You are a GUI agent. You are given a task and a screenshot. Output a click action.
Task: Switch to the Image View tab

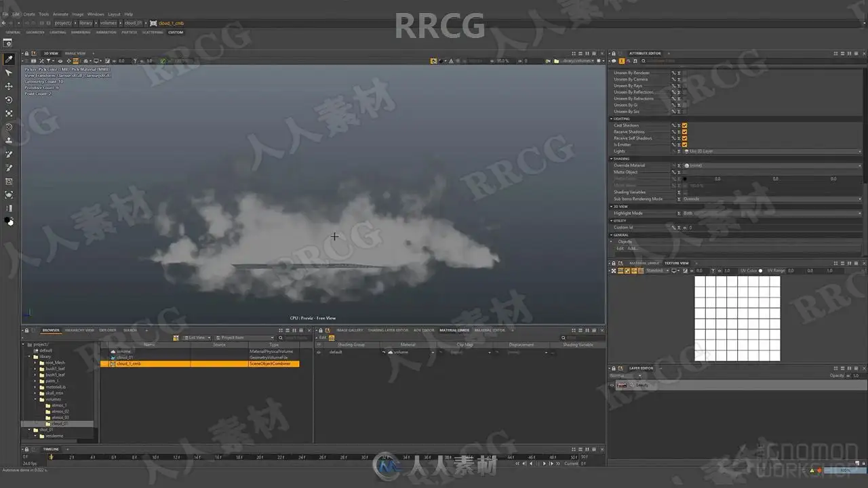pyautogui.click(x=75, y=53)
